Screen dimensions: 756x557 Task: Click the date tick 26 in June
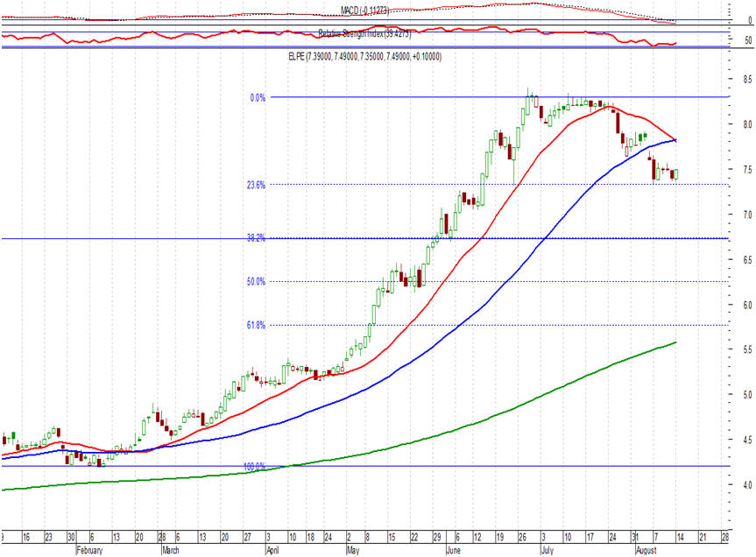(522, 537)
